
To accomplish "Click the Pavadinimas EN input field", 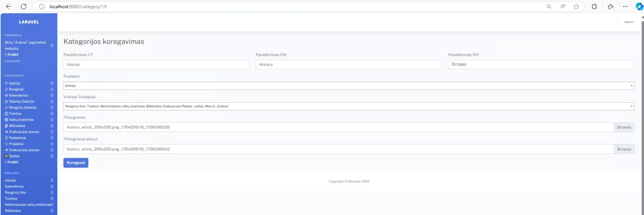I will (x=348, y=64).
